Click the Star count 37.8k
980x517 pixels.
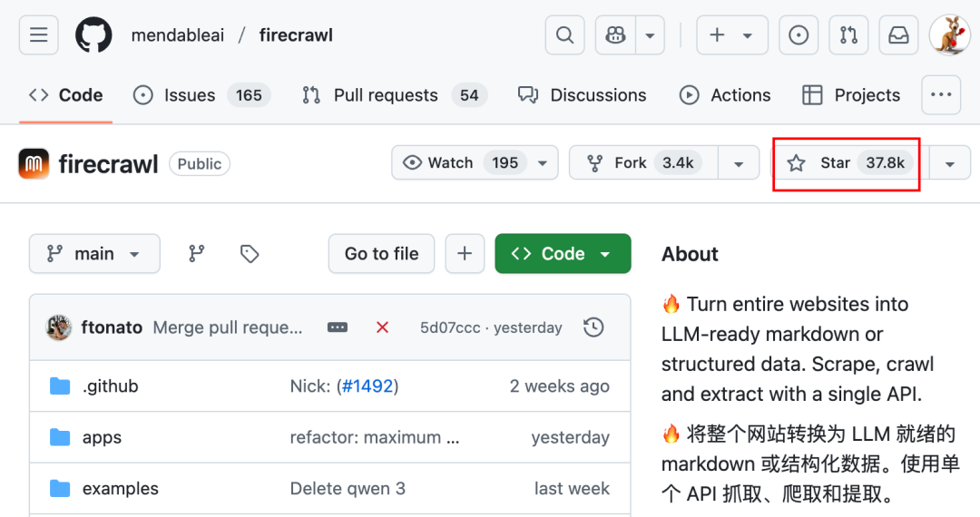(885, 163)
